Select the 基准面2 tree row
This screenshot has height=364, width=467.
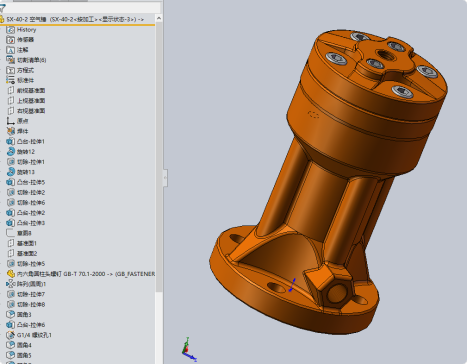(x=22, y=253)
